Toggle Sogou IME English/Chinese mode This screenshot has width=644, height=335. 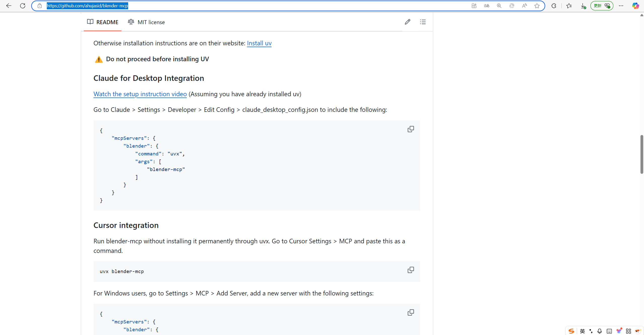pyautogui.click(x=582, y=331)
